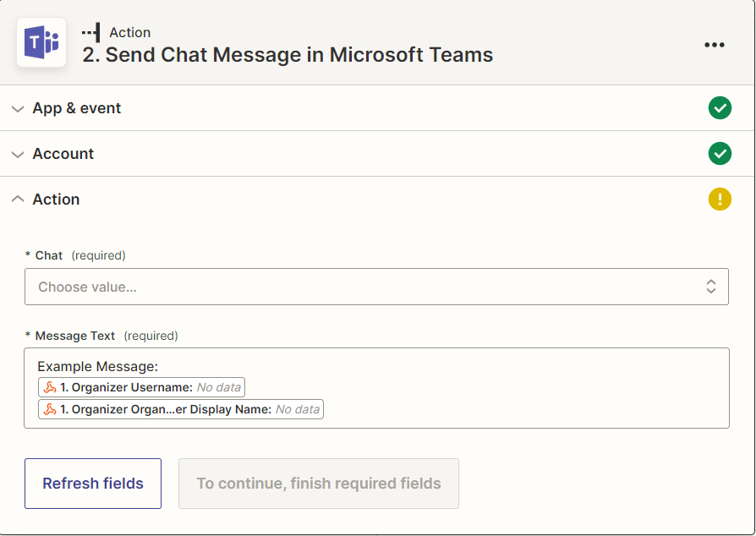The width and height of the screenshot is (756, 536).
Task: Open the Account section header
Action: pyautogui.click(x=376, y=154)
